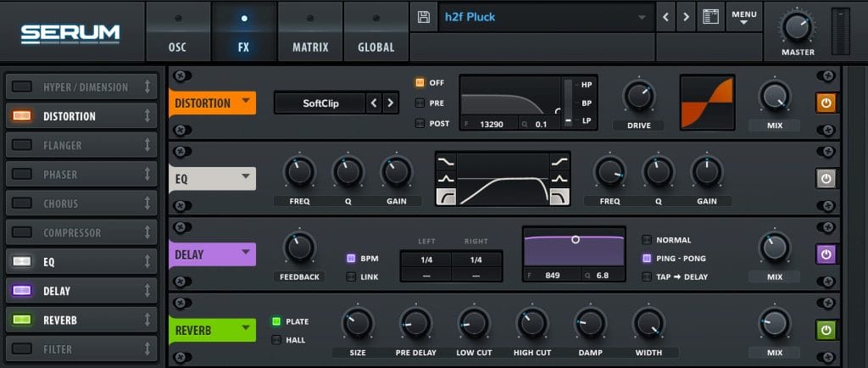Click the delay left time 1/4 field
This screenshot has height=368, width=868.
(427, 260)
